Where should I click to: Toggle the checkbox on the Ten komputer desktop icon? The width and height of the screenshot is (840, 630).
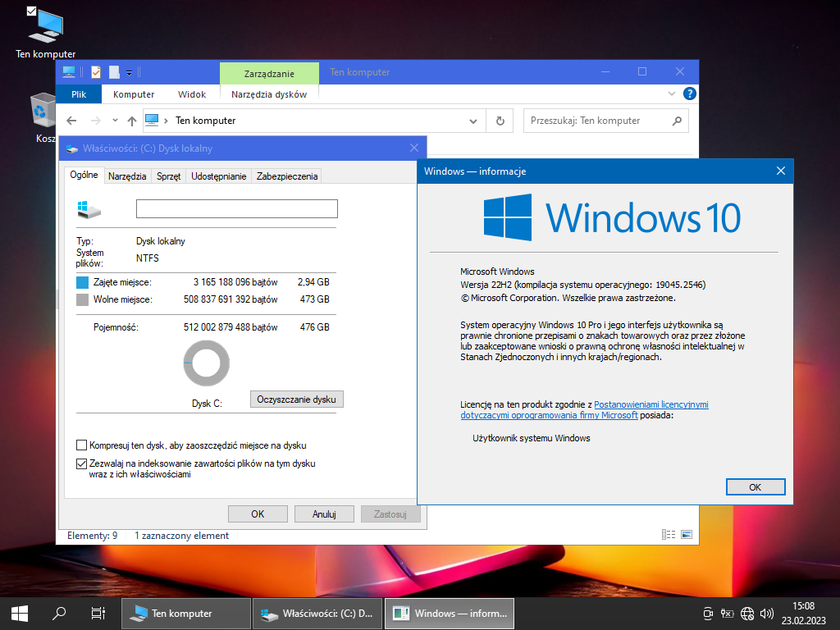point(31,11)
